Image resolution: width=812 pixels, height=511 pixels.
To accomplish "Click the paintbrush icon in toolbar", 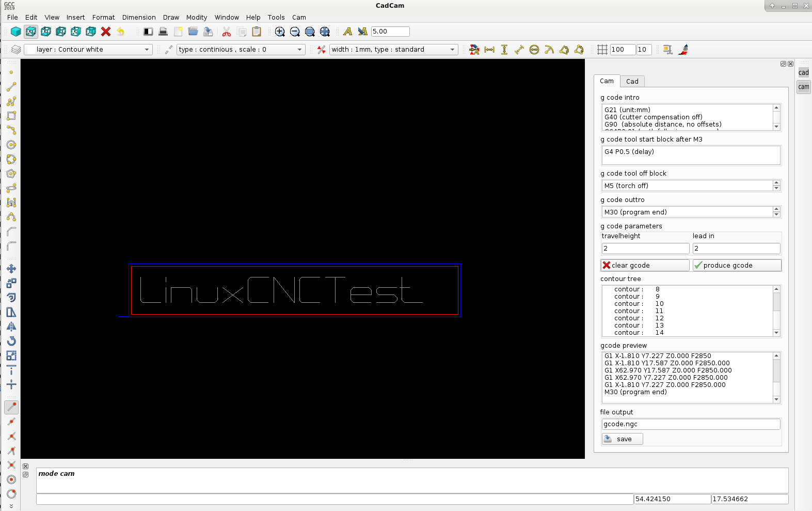I will click(683, 50).
